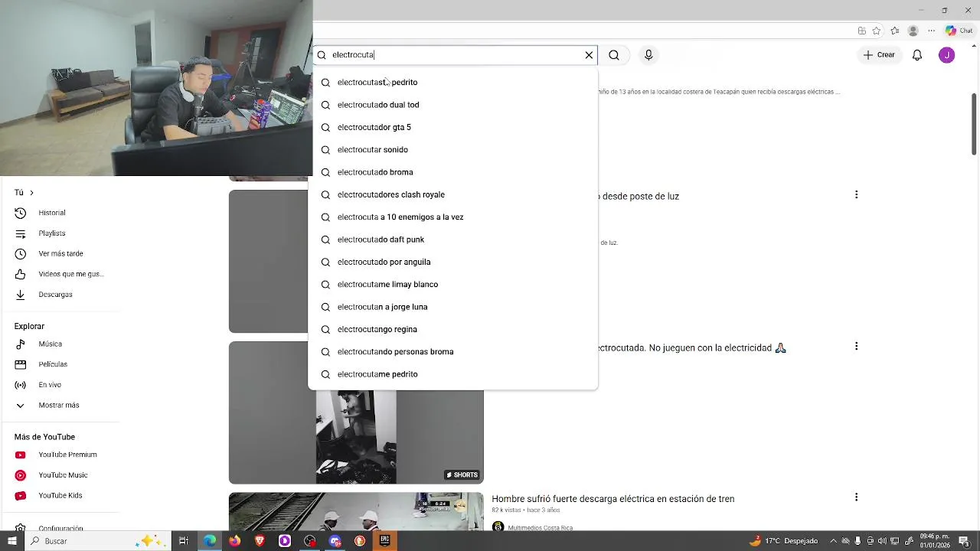The width and height of the screenshot is (980, 551).
Task: Open train station video thumbnail
Action: tap(356, 512)
